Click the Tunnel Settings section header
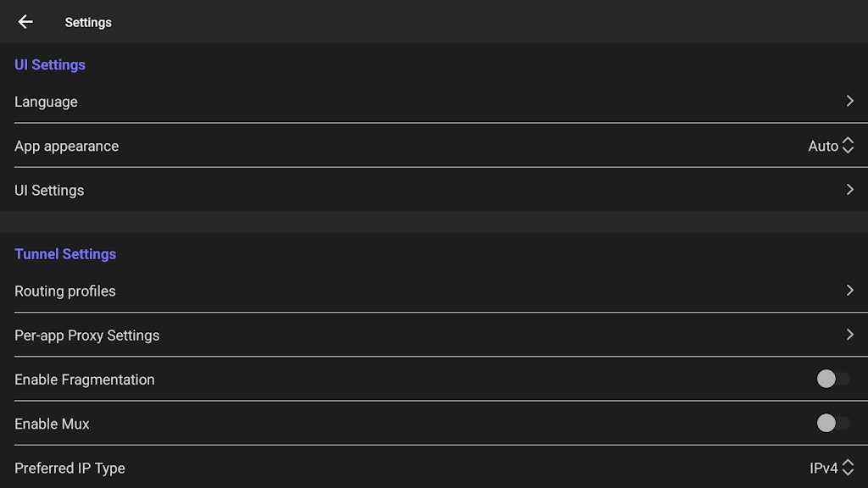 (65, 253)
